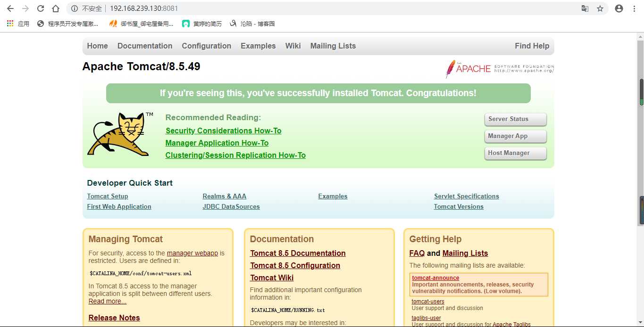Open the Servlet Specifications link
644x327 pixels.
point(467,196)
